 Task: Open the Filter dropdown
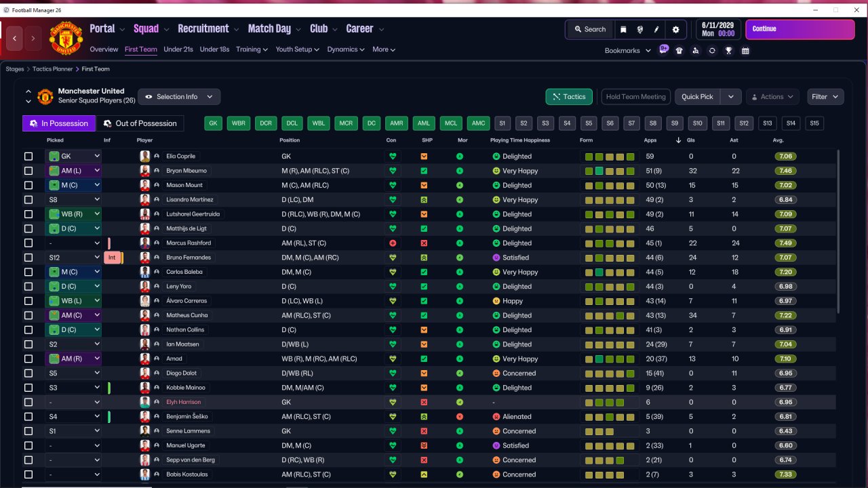(825, 97)
